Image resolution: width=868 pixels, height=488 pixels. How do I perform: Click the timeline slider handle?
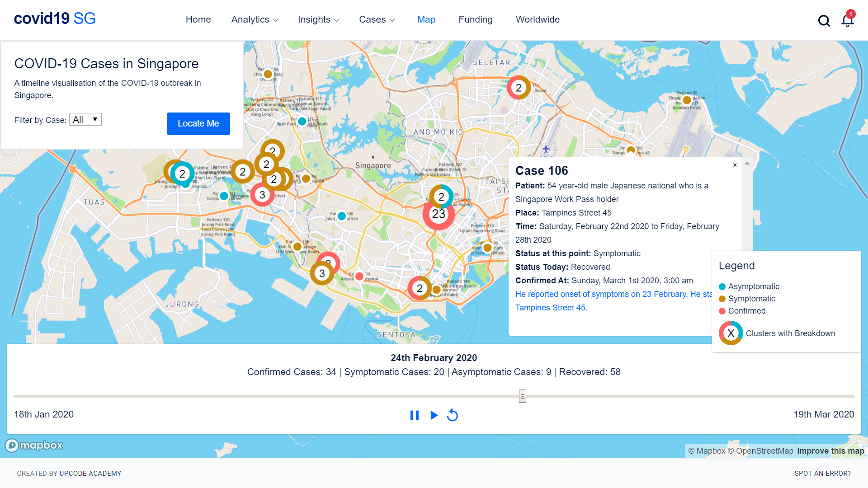(523, 396)
